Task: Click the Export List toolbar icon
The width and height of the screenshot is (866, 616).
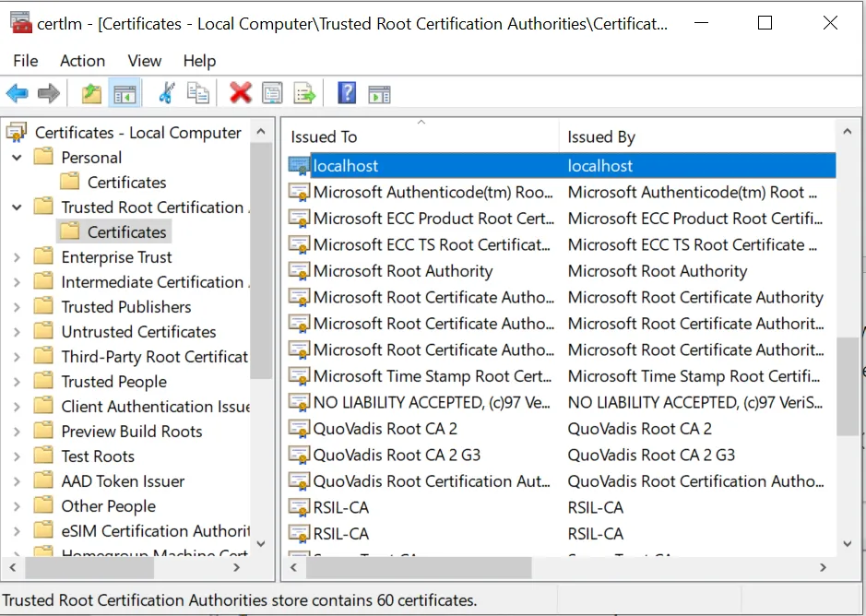Action: point(304,93)
